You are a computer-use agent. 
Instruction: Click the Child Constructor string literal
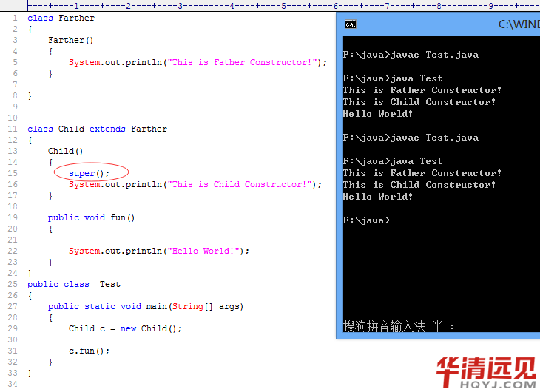[x=240, y=184]
